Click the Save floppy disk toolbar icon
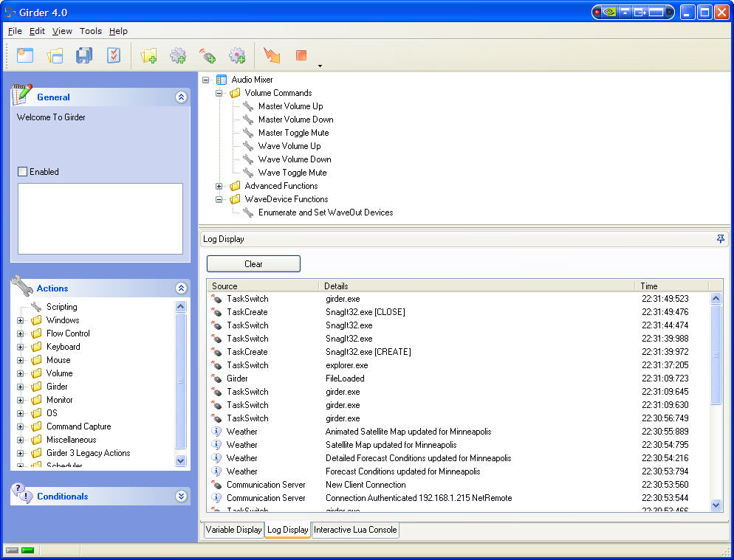The image size is (734, 560). click(x=84, y=55)
